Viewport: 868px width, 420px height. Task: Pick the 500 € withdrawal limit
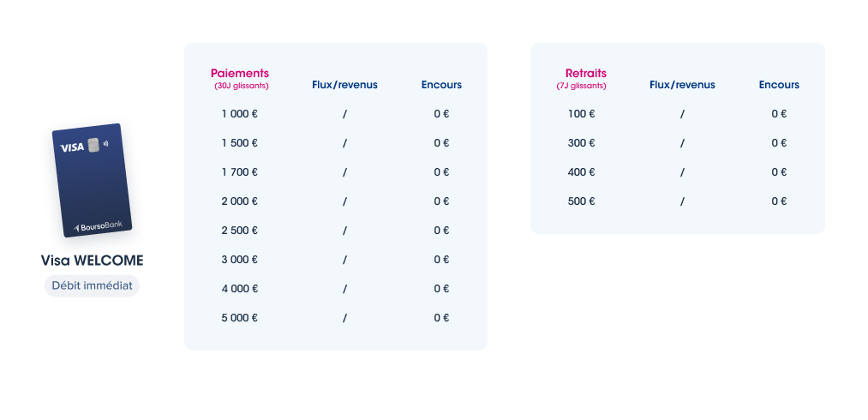click(581, 201)
